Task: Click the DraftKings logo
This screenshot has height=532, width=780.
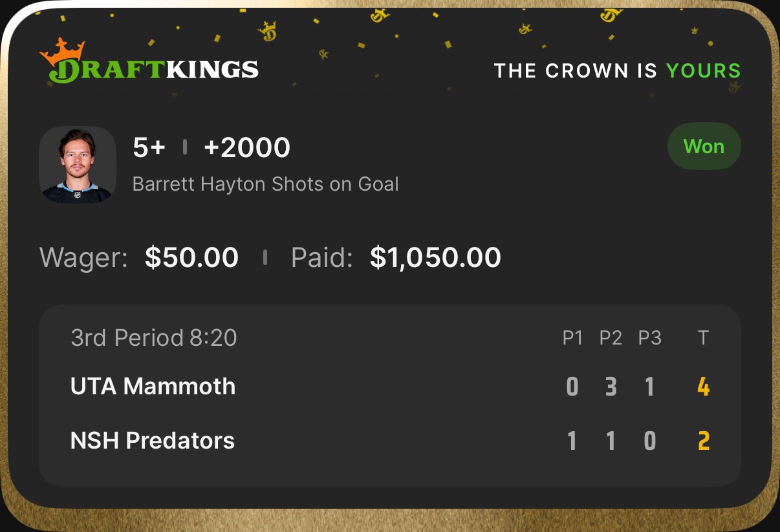Action: tap(149, 68)
